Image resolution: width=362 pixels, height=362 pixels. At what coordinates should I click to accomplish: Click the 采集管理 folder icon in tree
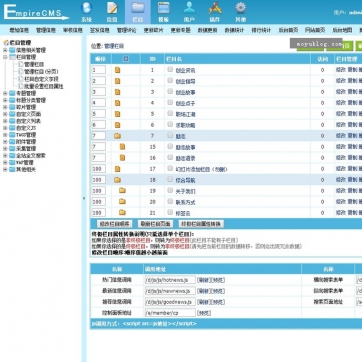coord(12,149)
